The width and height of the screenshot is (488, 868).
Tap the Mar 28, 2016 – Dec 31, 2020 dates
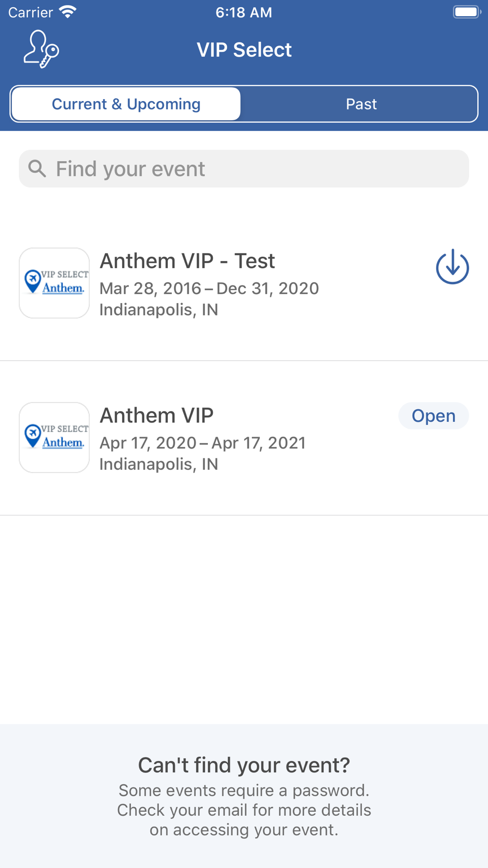coord(209,289)
